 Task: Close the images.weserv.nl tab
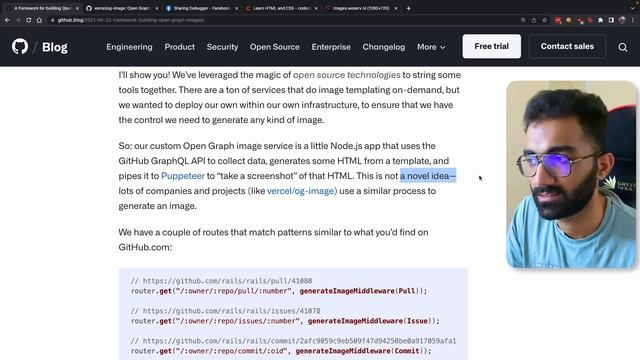click(x=396, y=8)
